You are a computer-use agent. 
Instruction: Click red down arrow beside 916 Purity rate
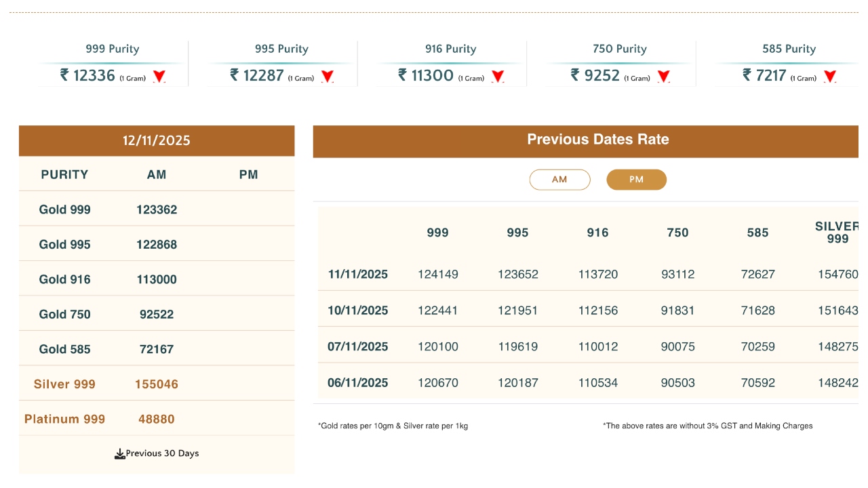pos(498,77)
